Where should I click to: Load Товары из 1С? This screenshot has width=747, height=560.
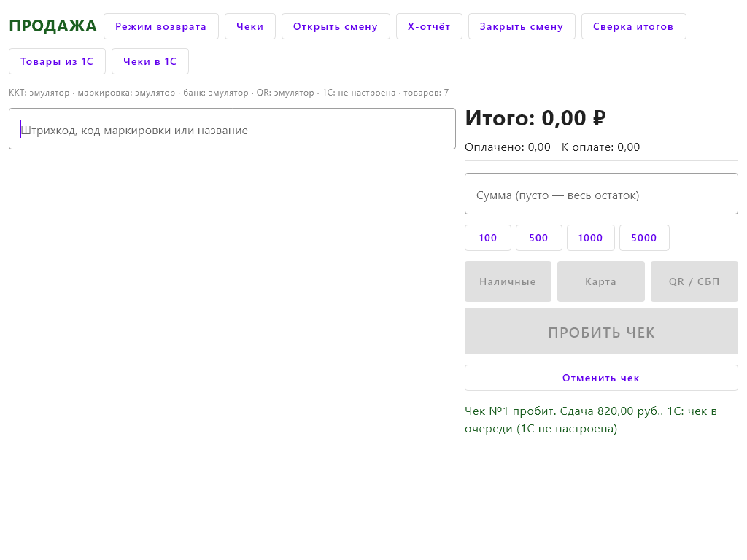[57, 61]
